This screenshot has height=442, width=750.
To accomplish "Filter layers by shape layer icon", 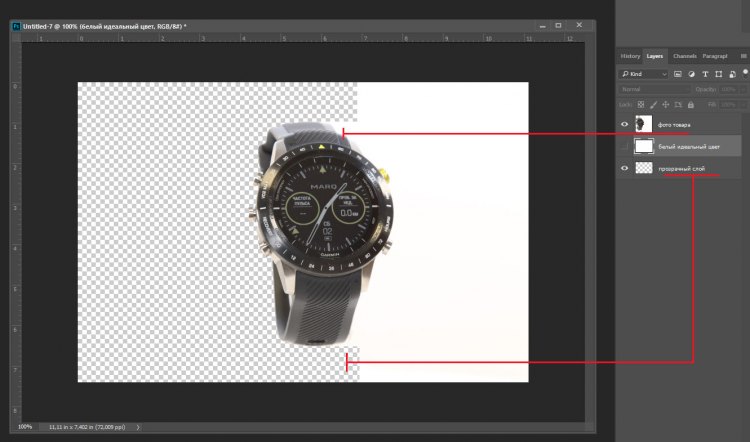I will [718, 74].
